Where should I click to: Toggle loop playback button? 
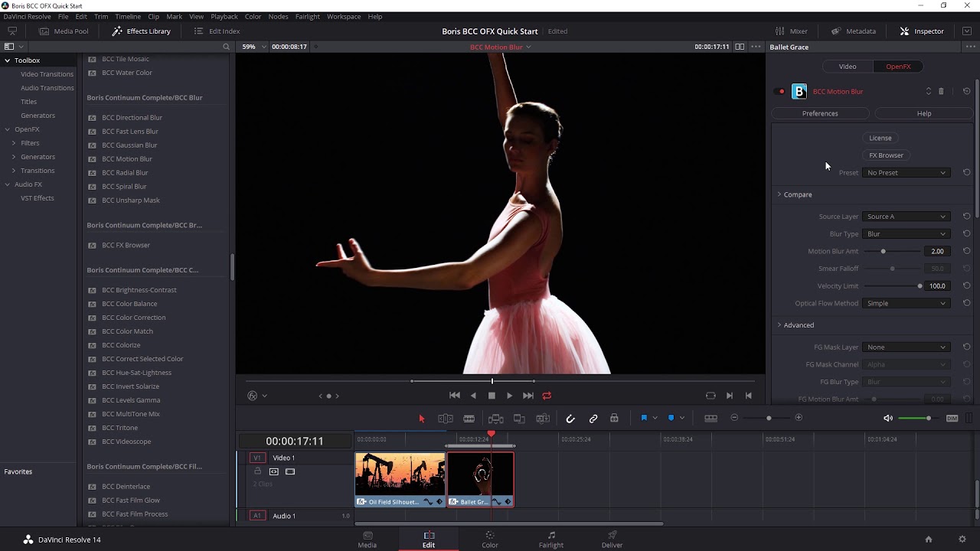[547, 396]
